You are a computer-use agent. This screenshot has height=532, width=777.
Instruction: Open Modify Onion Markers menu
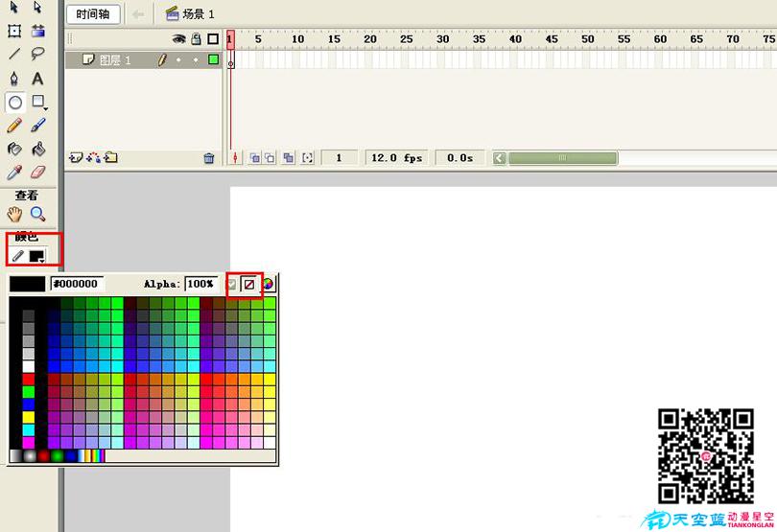[x=308, y=158]
